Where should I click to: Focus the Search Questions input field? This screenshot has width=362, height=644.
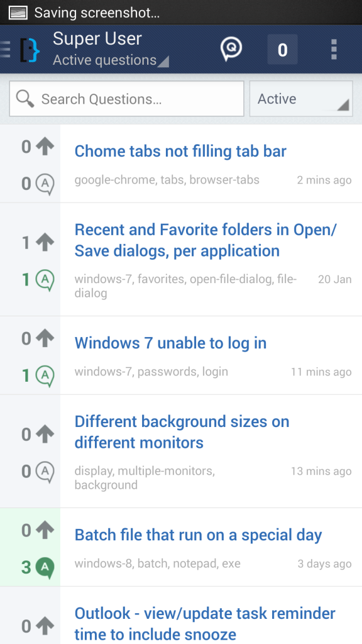pyautogui.click(x=127, y=99)
